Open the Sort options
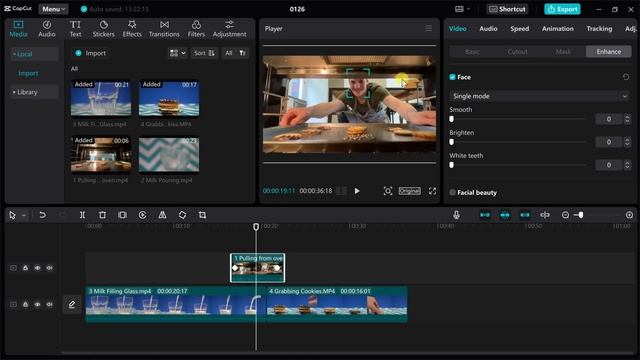This screenshot has height=360, width=640. [x=204, y=53]
